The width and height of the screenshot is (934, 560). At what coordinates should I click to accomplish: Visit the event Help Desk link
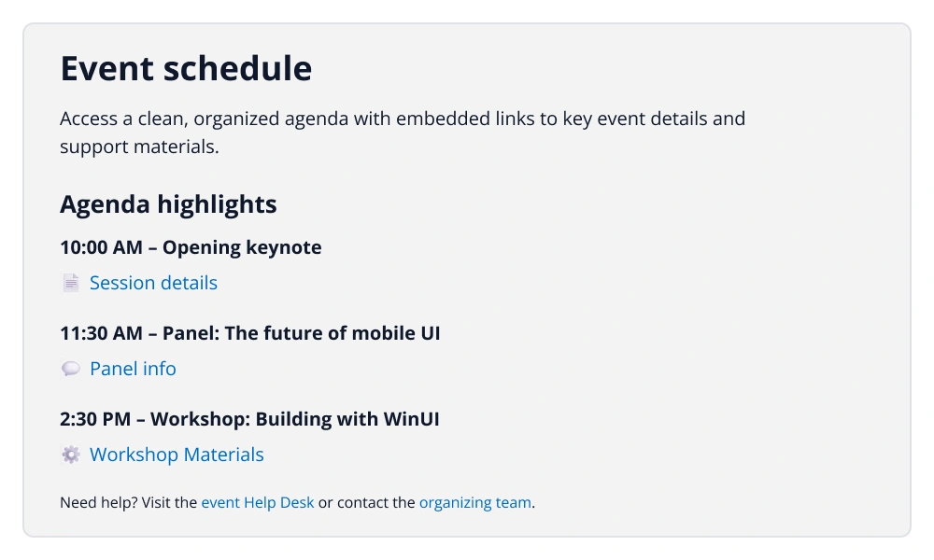[x=258, y=502]
